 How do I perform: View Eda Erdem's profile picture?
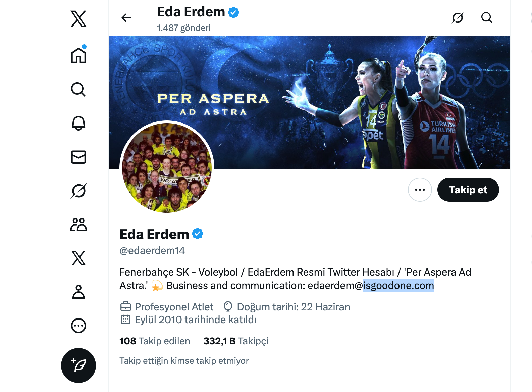[x=167, y=168]
